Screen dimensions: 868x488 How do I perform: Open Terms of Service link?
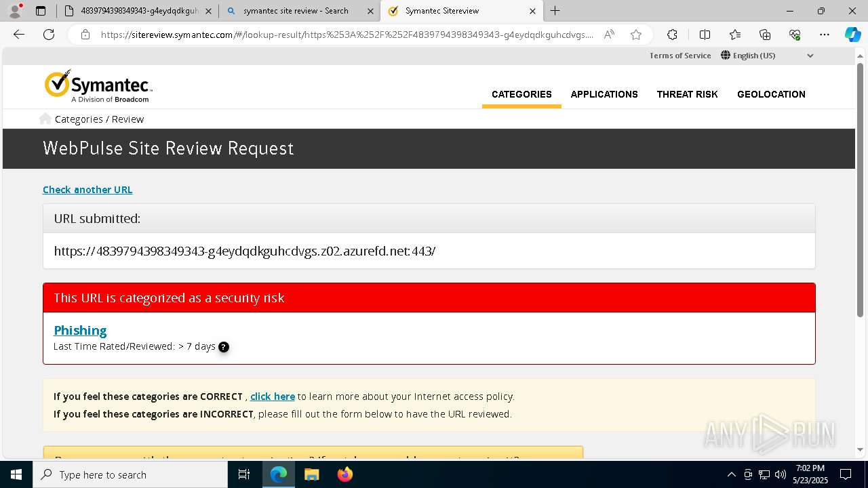[680, 56]
